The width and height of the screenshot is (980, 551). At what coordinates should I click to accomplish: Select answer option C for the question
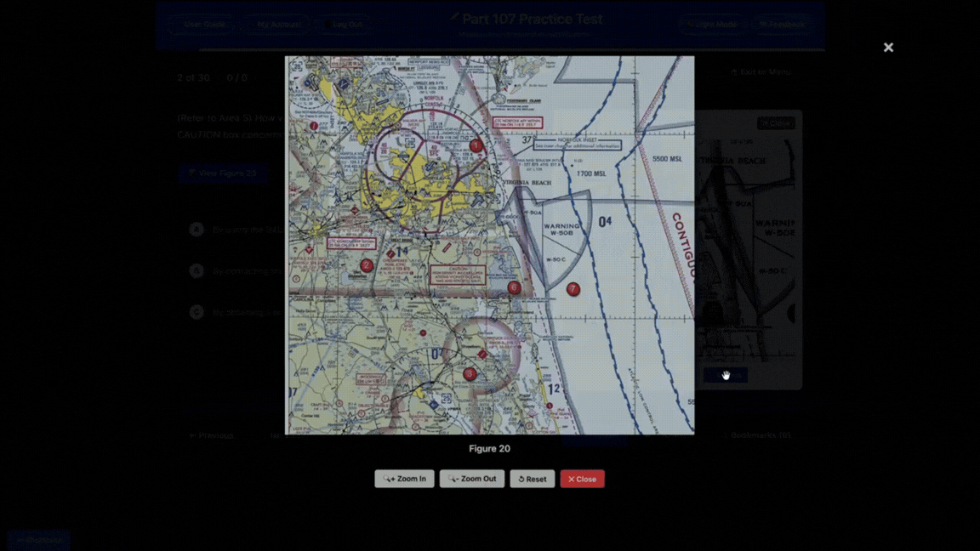(196, 312)
